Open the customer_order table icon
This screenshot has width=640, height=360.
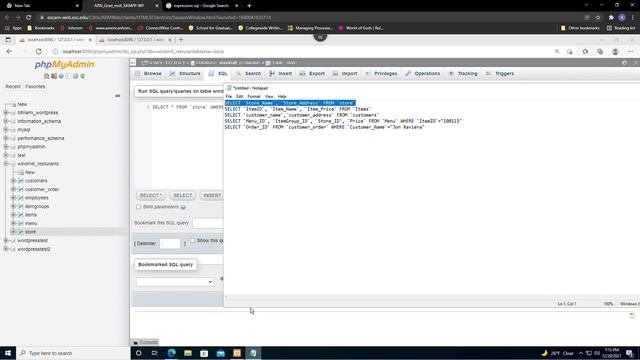coord(21,189)
